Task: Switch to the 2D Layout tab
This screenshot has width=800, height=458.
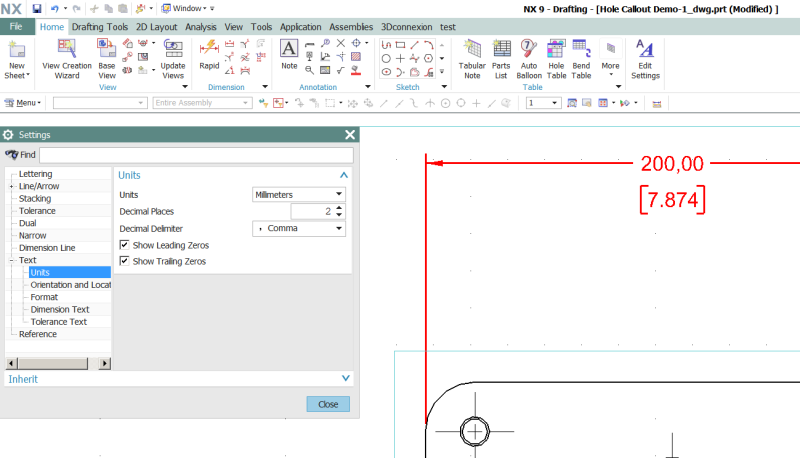Action: click(x=156, y=27)
